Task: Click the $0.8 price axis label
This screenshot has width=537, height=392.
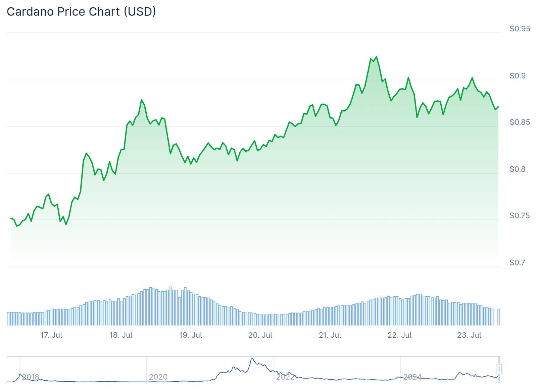Action: tap(518, 169)
